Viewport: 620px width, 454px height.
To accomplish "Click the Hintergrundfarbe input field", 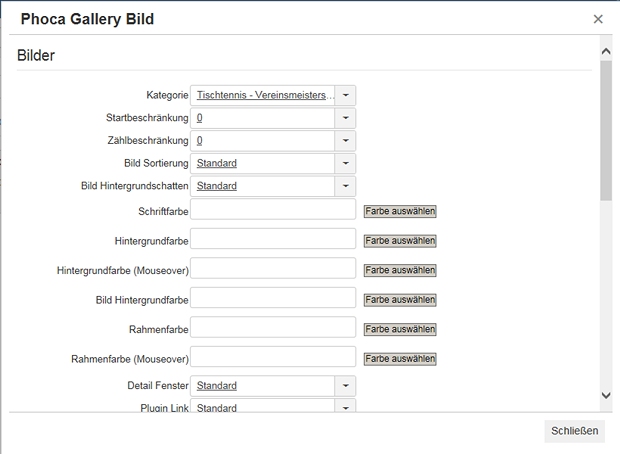I will click(x=273, y=238).
